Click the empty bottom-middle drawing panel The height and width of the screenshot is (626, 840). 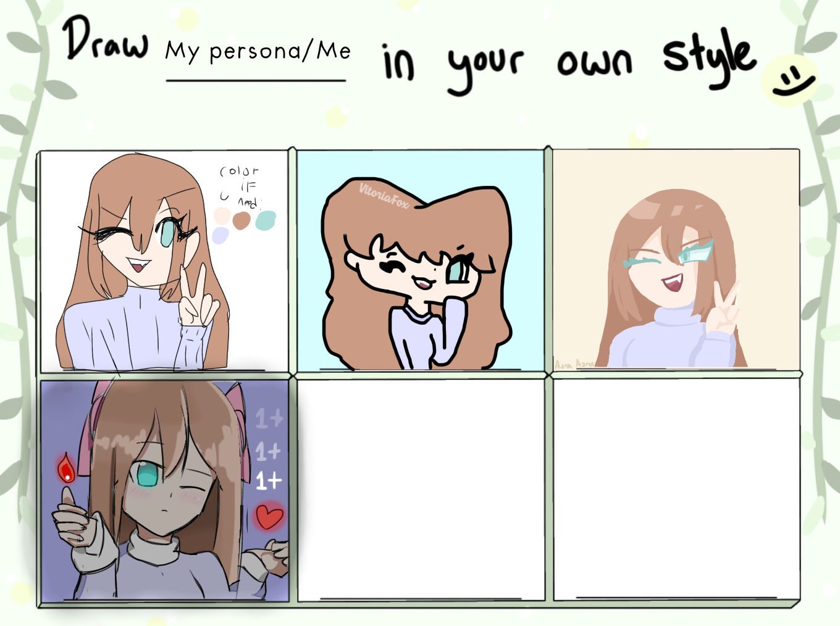421,490
